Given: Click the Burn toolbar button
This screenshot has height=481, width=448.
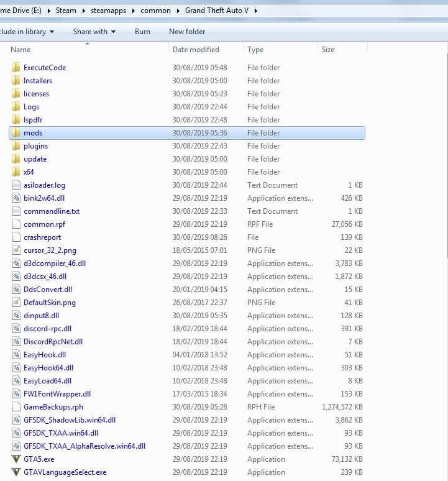Looking at the screenshot, I should tap(142, 32).
